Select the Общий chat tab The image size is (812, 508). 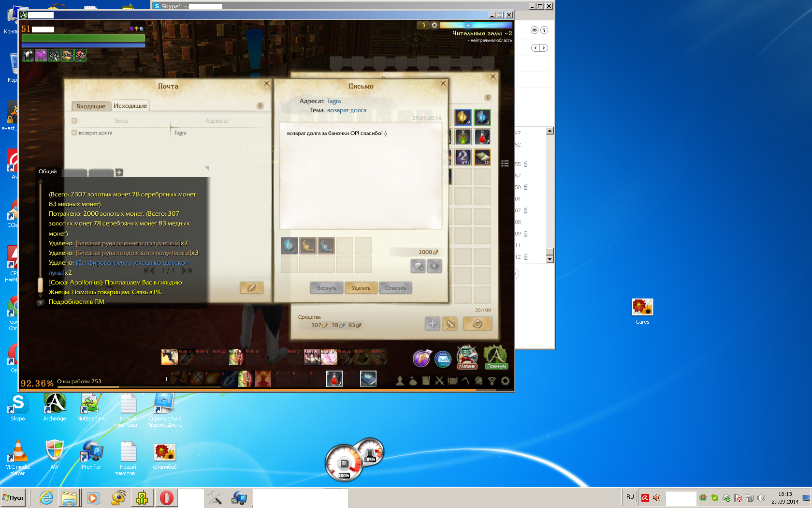(48, 172)
